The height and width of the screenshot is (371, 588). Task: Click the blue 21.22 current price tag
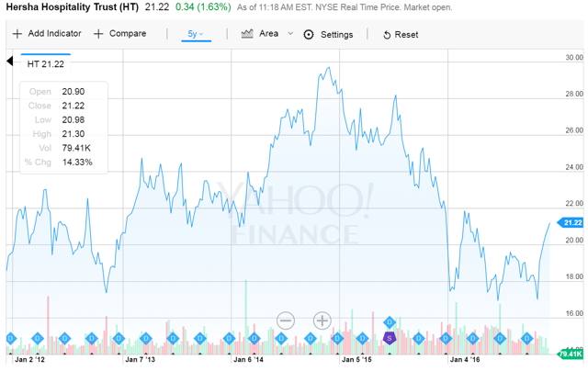[x=571, y=222]
